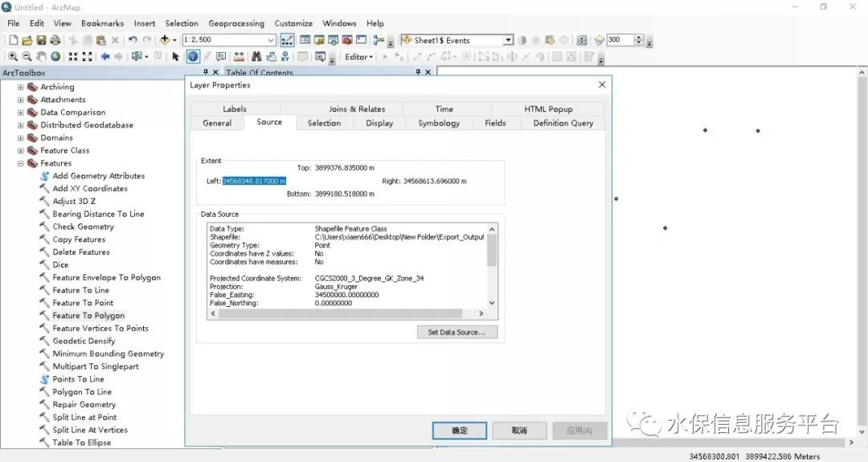Choose the Select Elements arrow tool
This screenshot has width=868, height=462.
(175, 56)
